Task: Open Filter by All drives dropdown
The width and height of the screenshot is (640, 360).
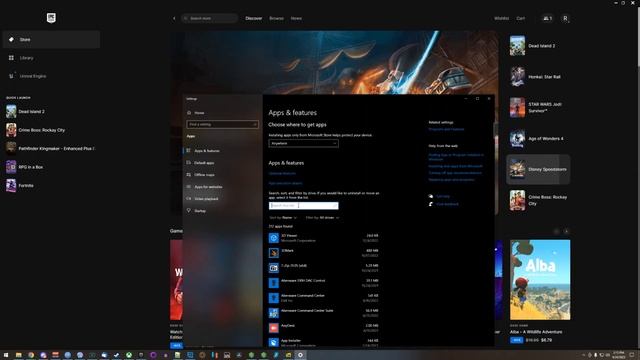Action: tap(322, 218)
